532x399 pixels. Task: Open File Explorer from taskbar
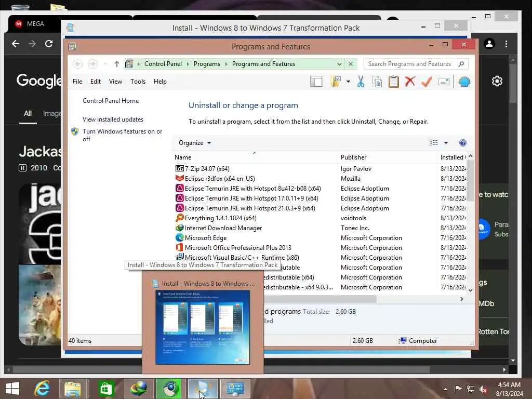tap(73, 389)
